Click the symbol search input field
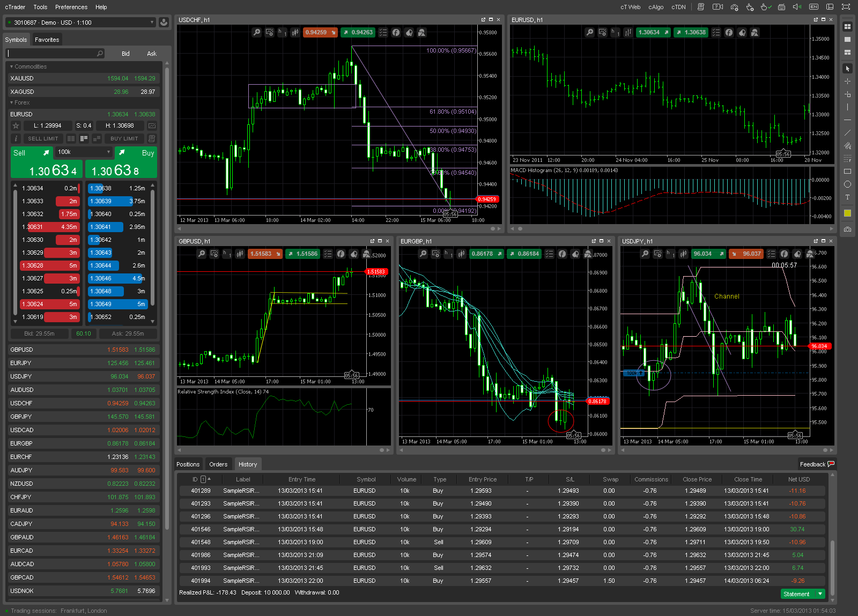Image resolution: width=858 pixels, height=616 pixels. coord(54,53)
